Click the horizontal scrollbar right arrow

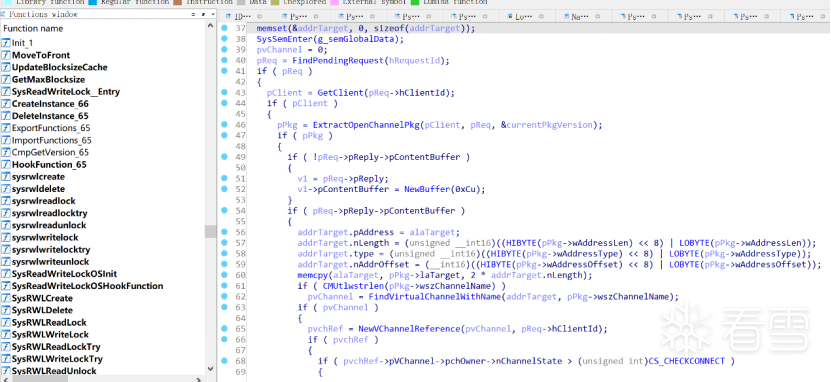[x=199, y=379]
